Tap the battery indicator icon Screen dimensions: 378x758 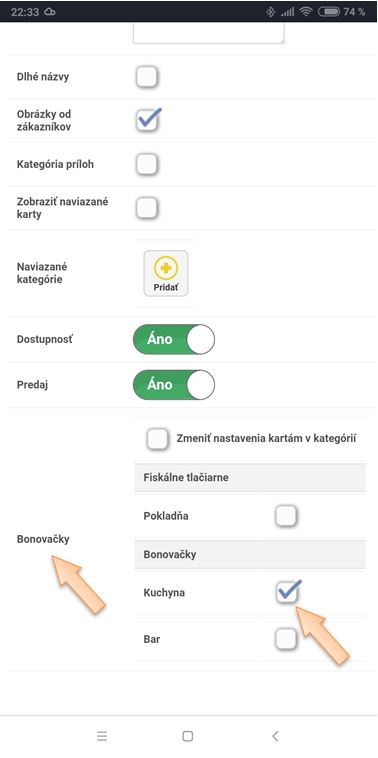[329, 12]
